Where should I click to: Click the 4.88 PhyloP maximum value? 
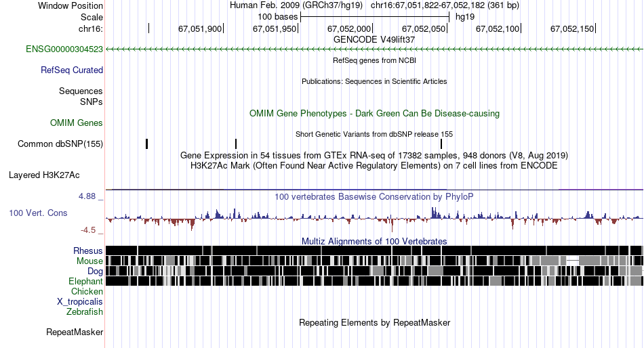pyautogui.click(x=87, y=196)
